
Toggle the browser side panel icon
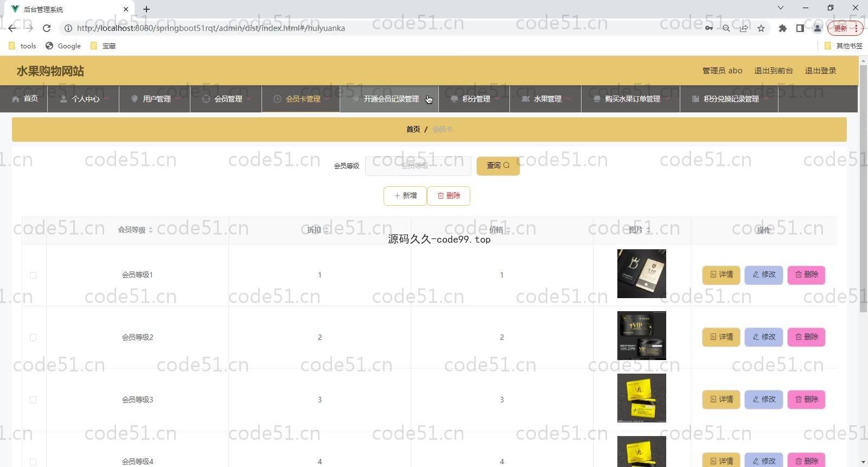800,28
